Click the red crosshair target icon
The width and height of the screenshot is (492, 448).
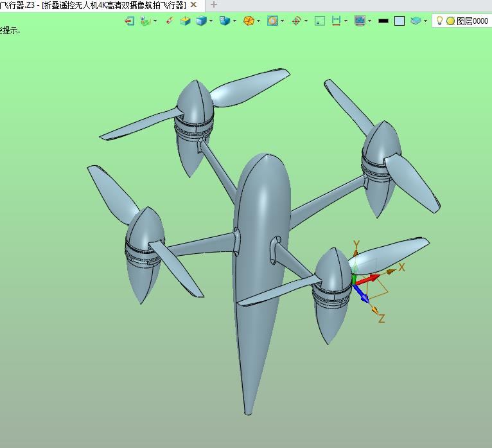(296, 21)
